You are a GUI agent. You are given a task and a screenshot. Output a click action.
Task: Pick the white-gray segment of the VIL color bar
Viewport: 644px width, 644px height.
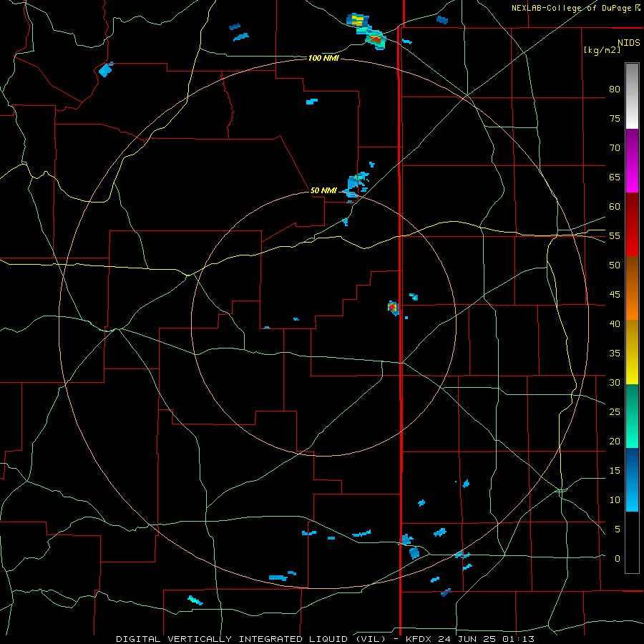coord(632,96)
